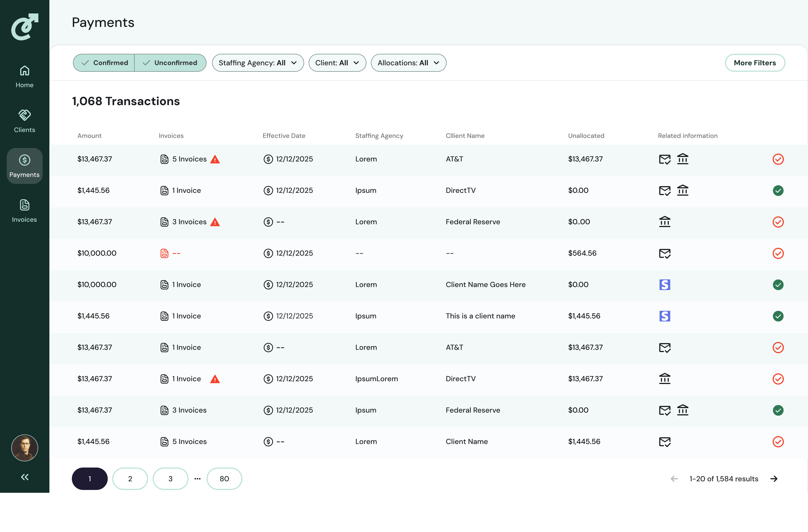
Task: Click the 'Client Name Goes Here' cell
Action: [x=485, y=285]
